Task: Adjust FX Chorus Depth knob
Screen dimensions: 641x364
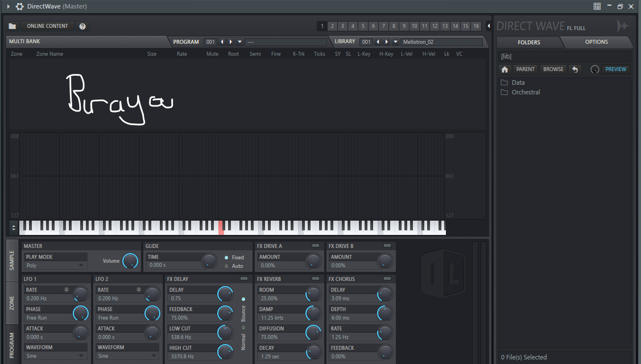Action: tap(384, 313)
